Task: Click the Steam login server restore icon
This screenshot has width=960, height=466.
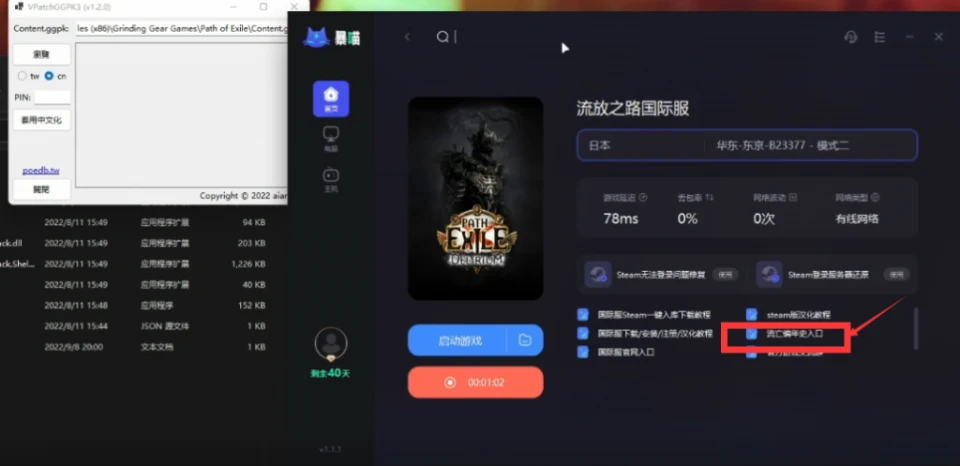Action: 769,274
